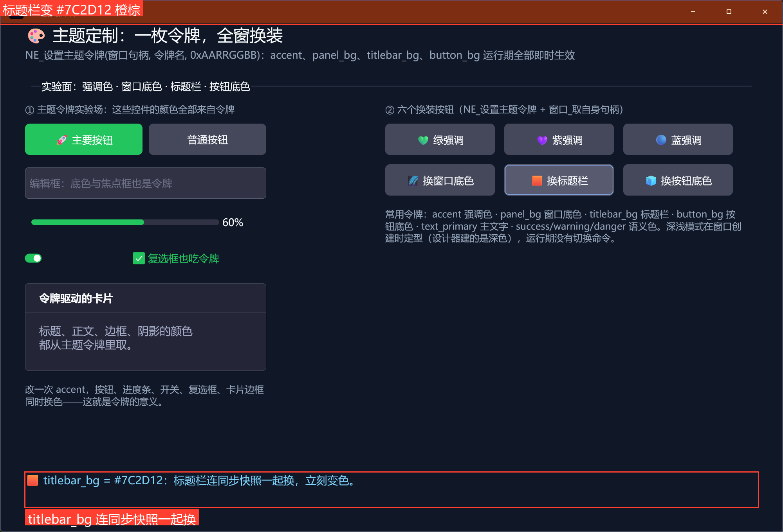Click the cube icon on 换按钮底色

tap(651, 180)
